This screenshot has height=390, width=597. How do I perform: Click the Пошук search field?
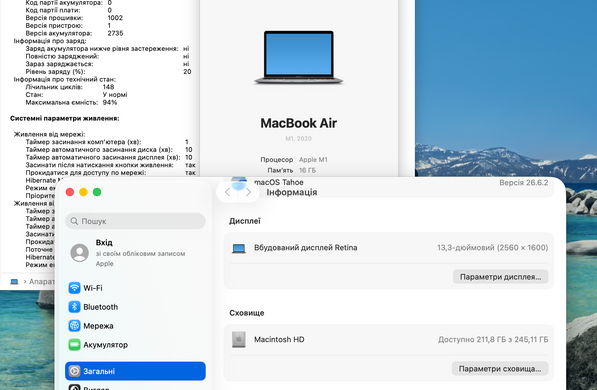(x=135, y=221)
